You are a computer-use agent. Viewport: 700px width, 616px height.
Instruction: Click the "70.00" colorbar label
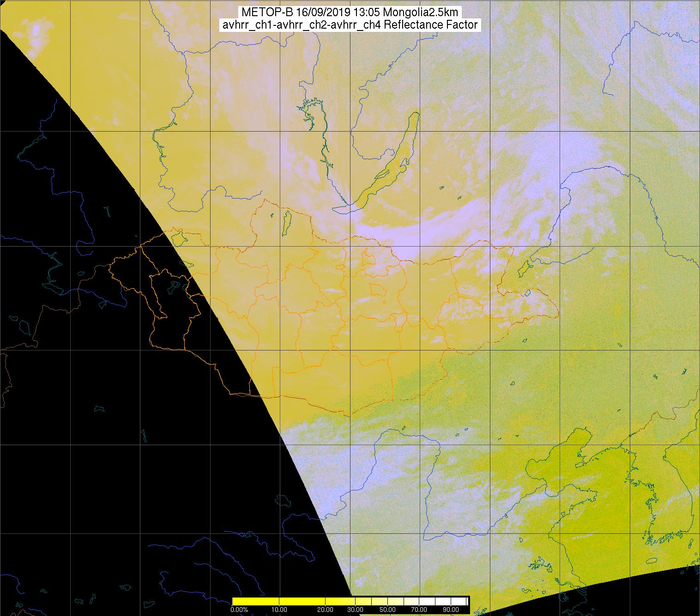(x=419, y=610)
